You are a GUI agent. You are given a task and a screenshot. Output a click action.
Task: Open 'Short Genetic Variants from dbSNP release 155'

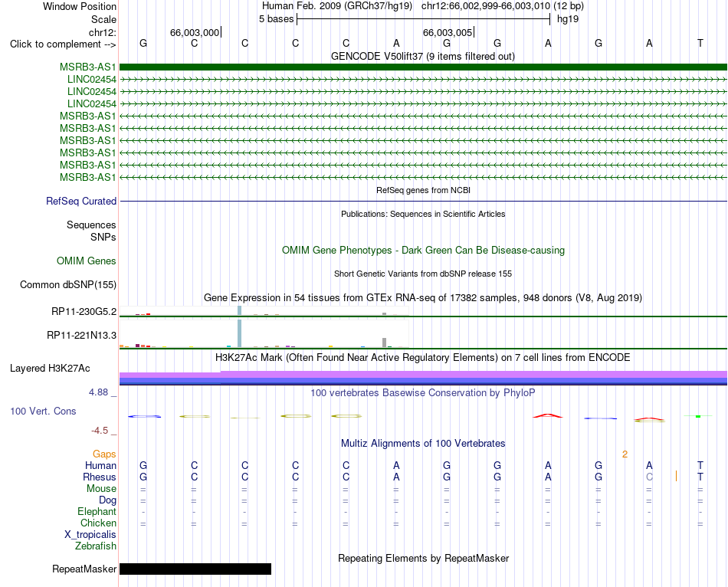click(423, 274)
